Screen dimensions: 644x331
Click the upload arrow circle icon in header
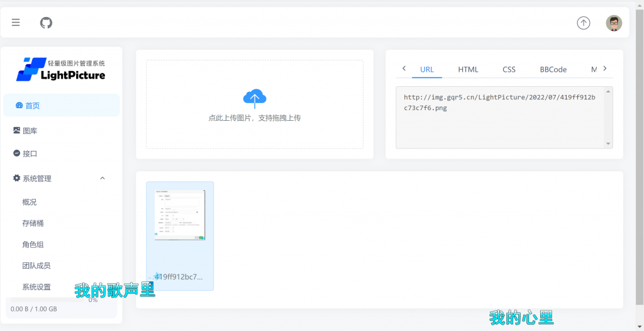coord(583,23)
